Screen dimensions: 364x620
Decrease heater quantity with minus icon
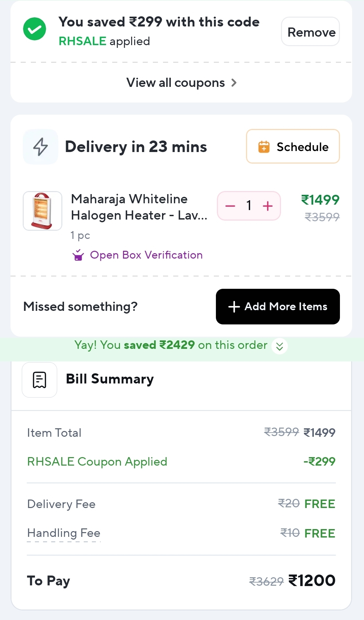(230, 206)
